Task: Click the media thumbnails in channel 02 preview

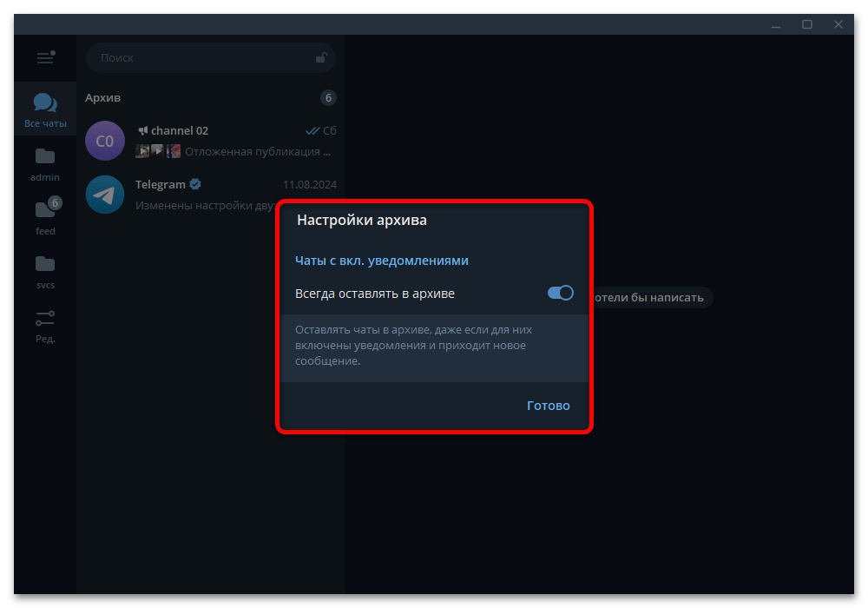Action: 158,150
